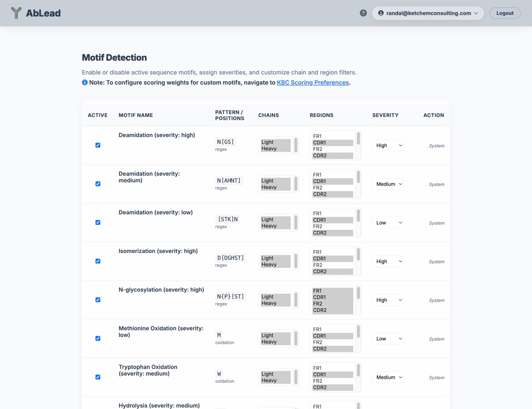Select Heavy chain in N-glycosylation row
Screen dimensions: 532x409
(x=275, y=303)
